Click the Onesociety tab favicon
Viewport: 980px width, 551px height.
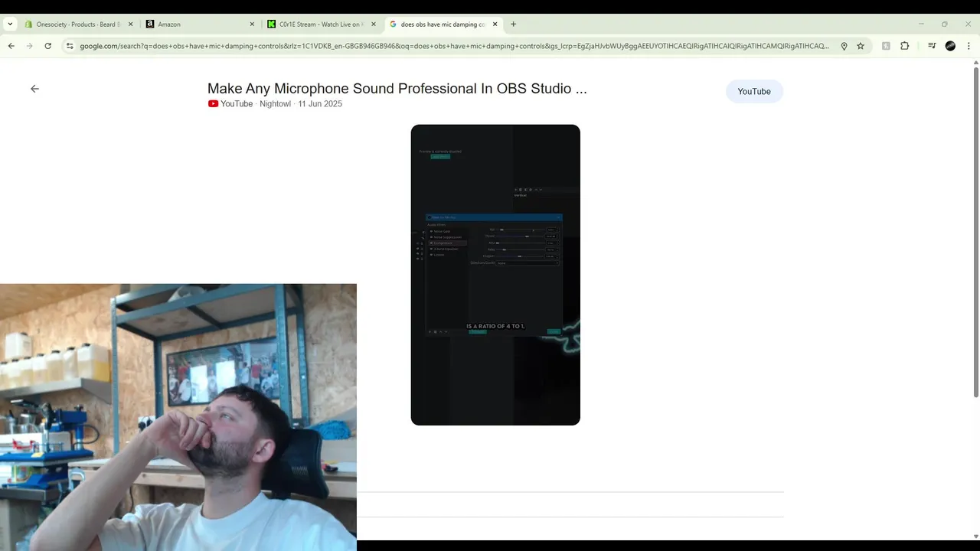[28, 24]
